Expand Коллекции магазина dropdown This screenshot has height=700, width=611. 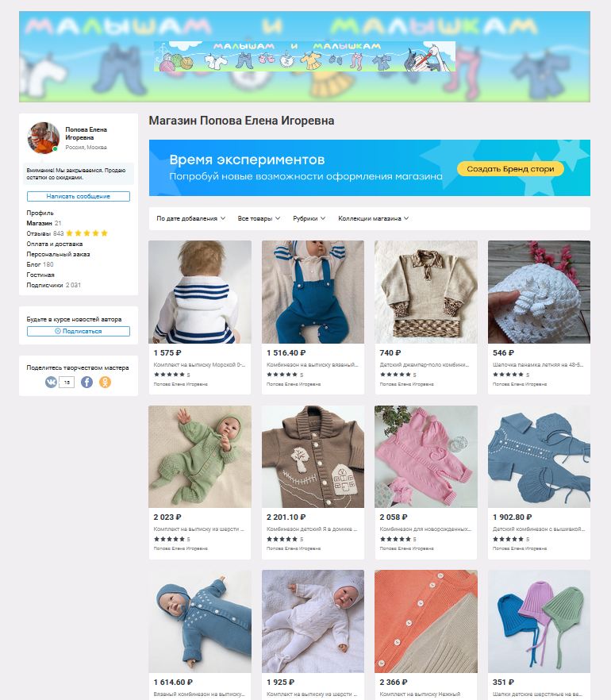point(374,218)
